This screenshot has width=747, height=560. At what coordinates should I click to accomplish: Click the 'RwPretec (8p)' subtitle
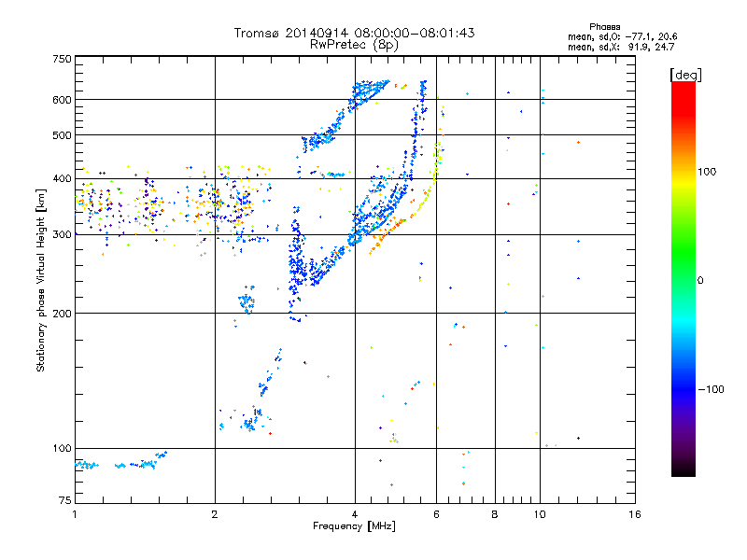pos(354,45)
